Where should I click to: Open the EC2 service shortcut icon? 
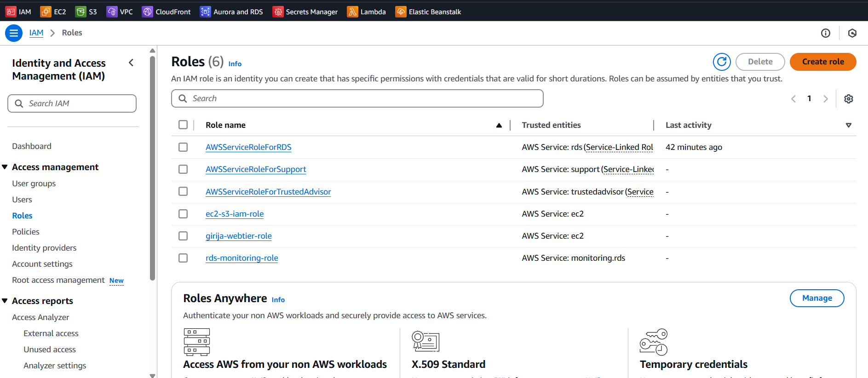(46, 11)
